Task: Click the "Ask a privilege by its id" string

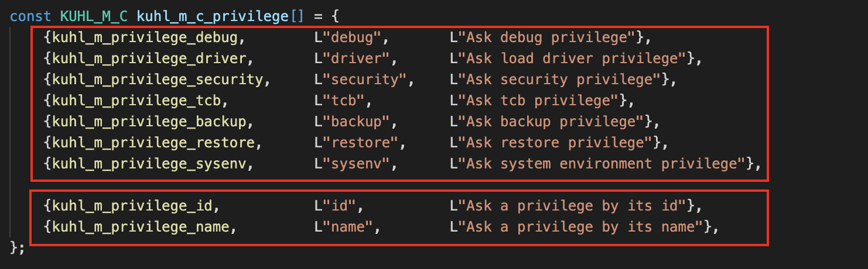Action: [x=572, y=206]
